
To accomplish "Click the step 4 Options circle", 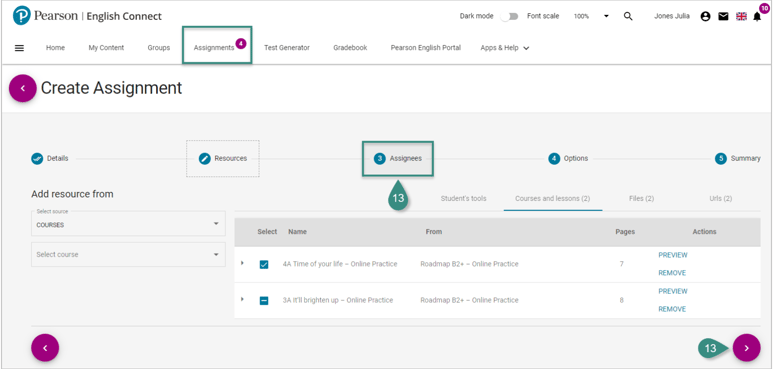I will coord(554,159).
